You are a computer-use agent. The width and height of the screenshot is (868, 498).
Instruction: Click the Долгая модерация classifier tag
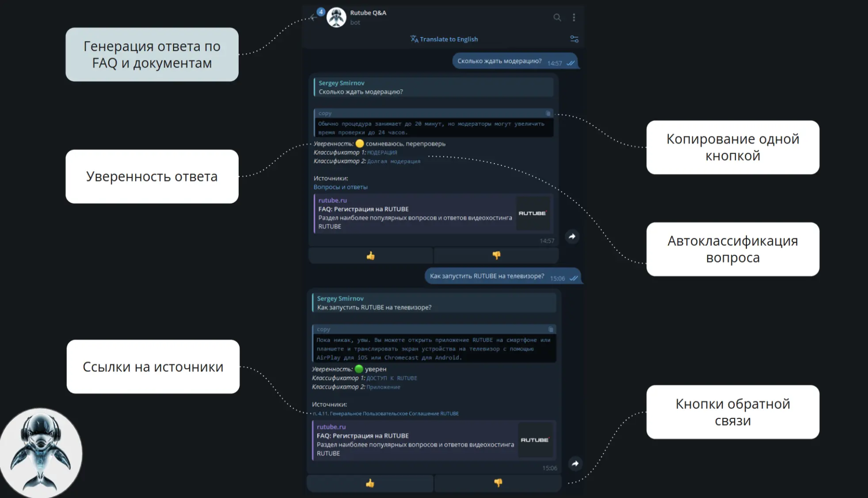(394, 161)
